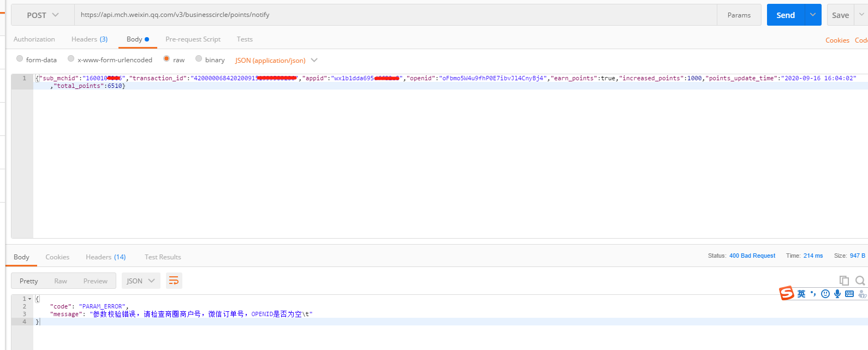This screenshot has height=350, width=868.
Task: Open Save button dropdown arrow
Action: pyautogui.click(x=861, y=15)
